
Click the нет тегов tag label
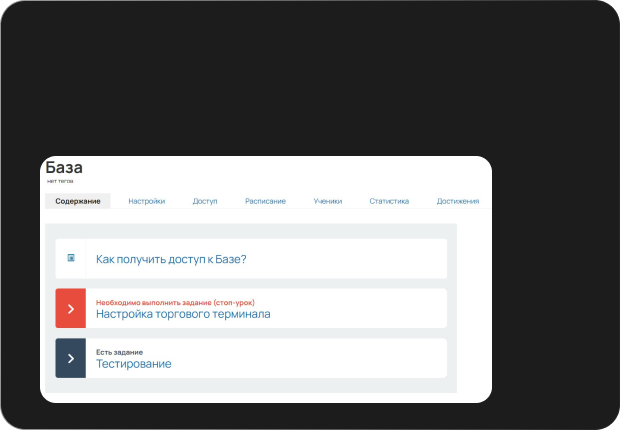[x=60, y=181]
